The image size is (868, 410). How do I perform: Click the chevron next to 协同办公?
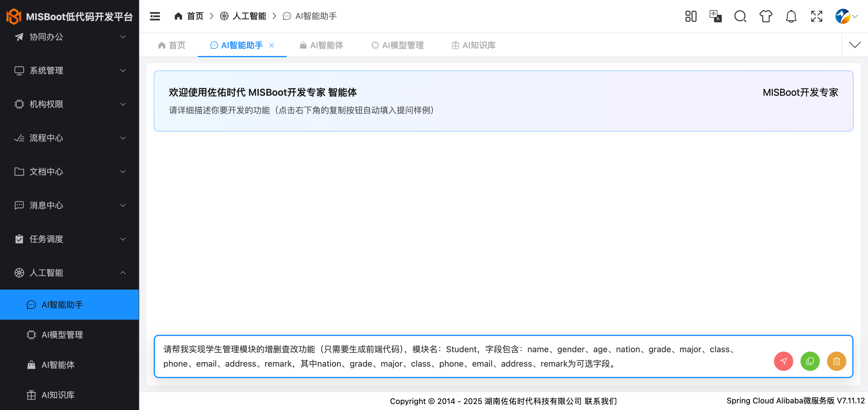[x=123, y=37]
